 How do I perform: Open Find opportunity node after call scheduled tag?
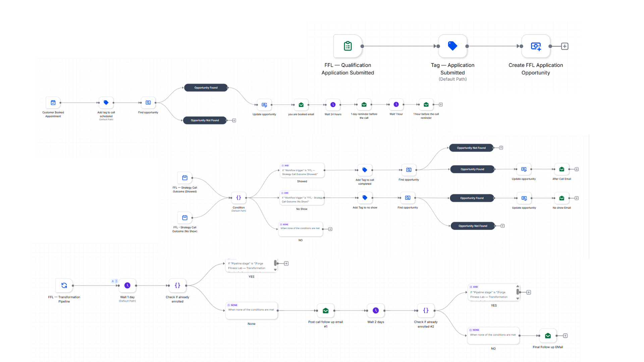(x=148, y=103)
